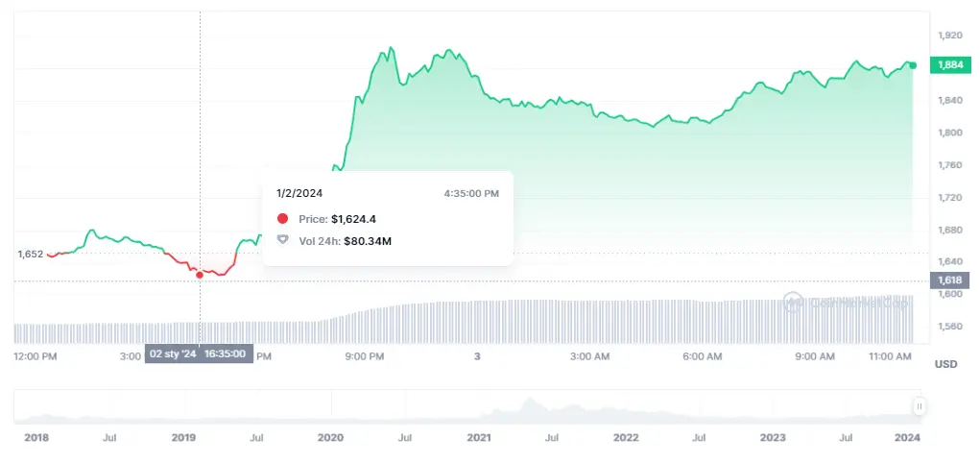This screenshot has height=463, width=980.
Task: Click the gray 1,618 crosshair price label
Action: click(x=950, y=280)
